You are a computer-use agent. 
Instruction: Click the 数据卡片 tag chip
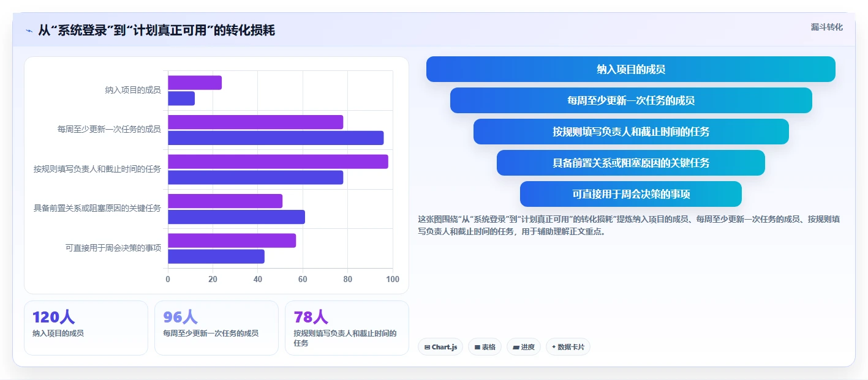tap(568, 347)
